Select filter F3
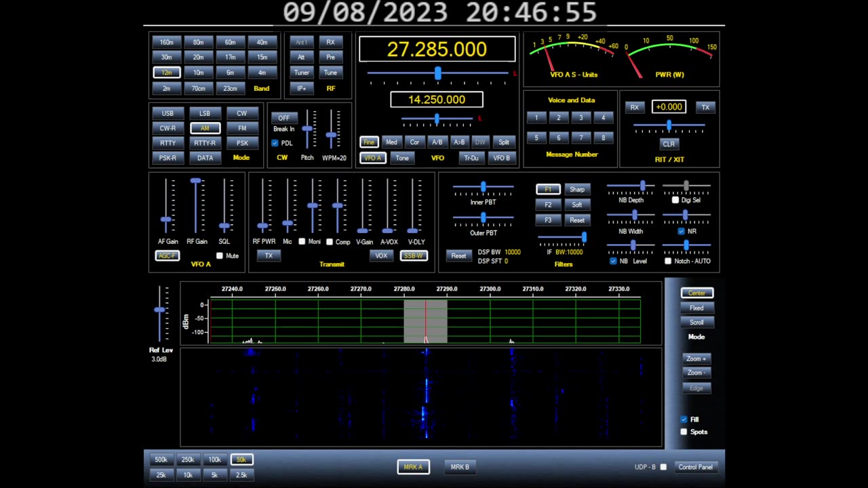The image size is (868, 488). pyautogui.click(x=548, y=220)
